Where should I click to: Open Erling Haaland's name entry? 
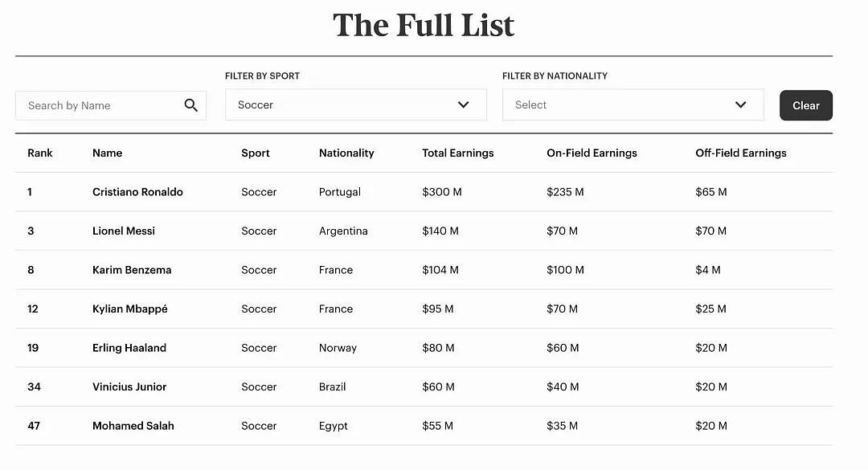point(129,348)
